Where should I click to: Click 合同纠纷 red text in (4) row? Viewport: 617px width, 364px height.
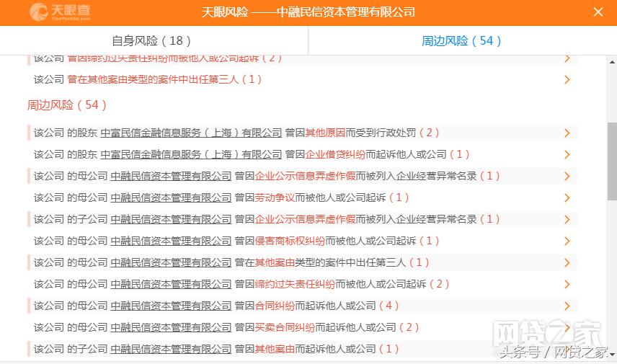pos(275,306)
